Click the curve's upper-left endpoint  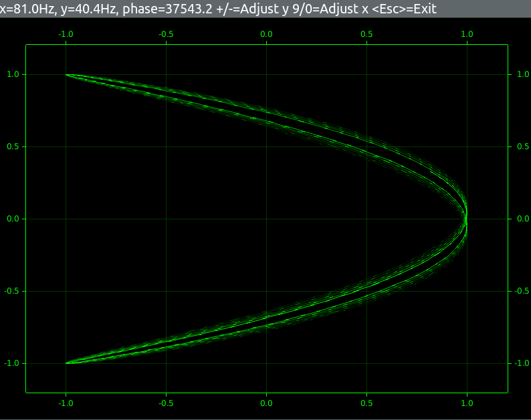66,75
